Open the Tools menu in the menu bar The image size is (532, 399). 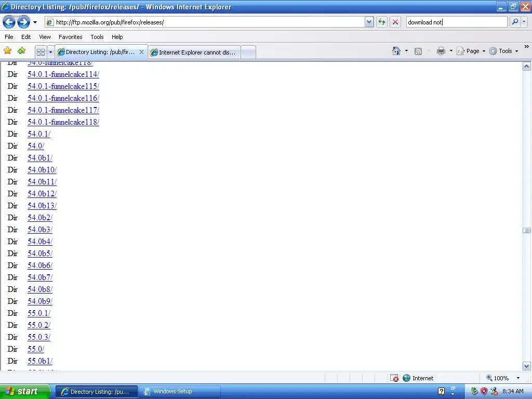pyautogui.click(x=97, y=37)
